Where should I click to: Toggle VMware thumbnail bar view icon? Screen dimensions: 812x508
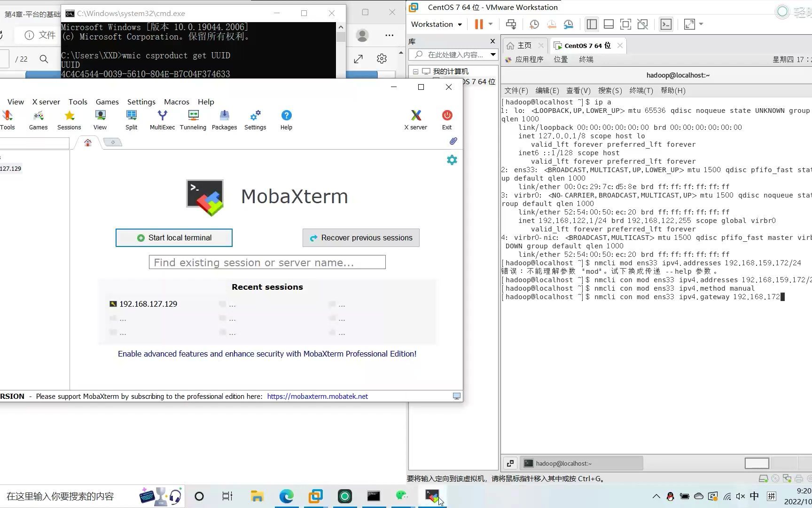point(609,24)
